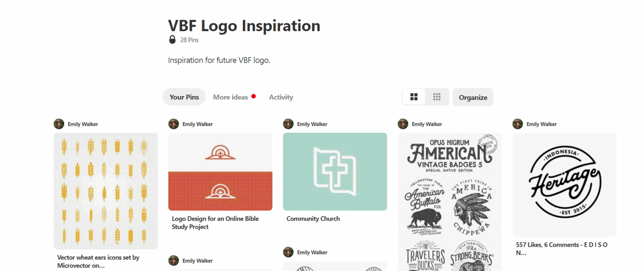Image resolution: width=644 pixels, height=271 pixels.
Task: Click Emily Walker avatar above Heritage pin
Action: (x=518, y=124)
